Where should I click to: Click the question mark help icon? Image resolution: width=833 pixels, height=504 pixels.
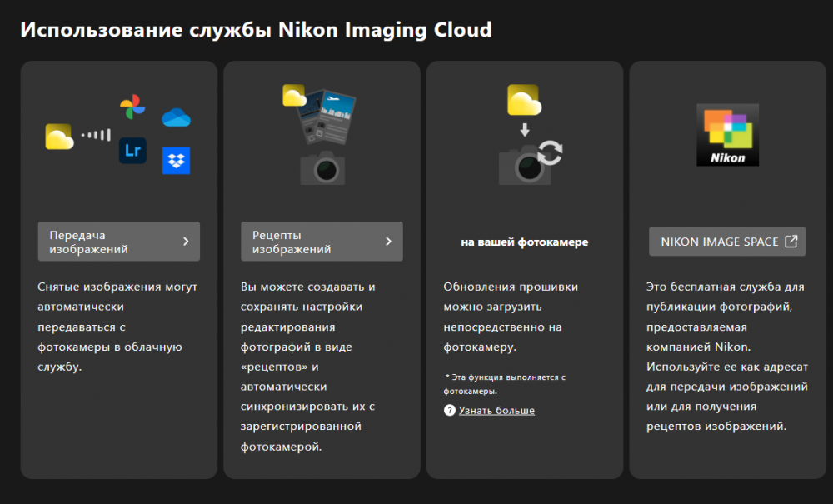point(450,410)
